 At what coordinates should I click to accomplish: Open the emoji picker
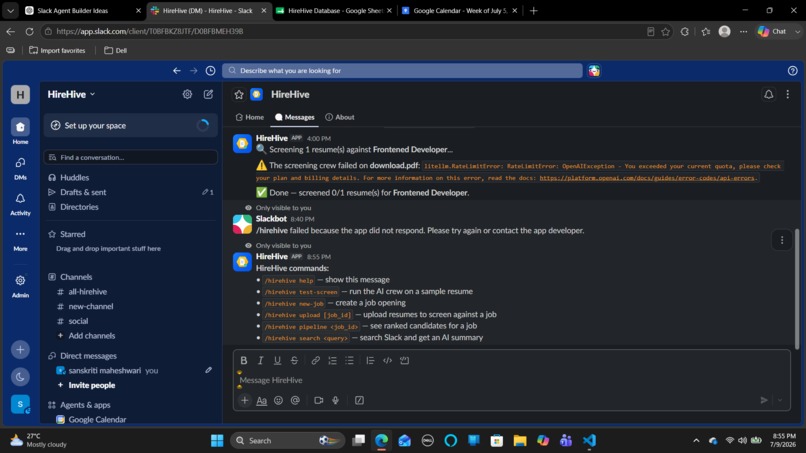279,400
